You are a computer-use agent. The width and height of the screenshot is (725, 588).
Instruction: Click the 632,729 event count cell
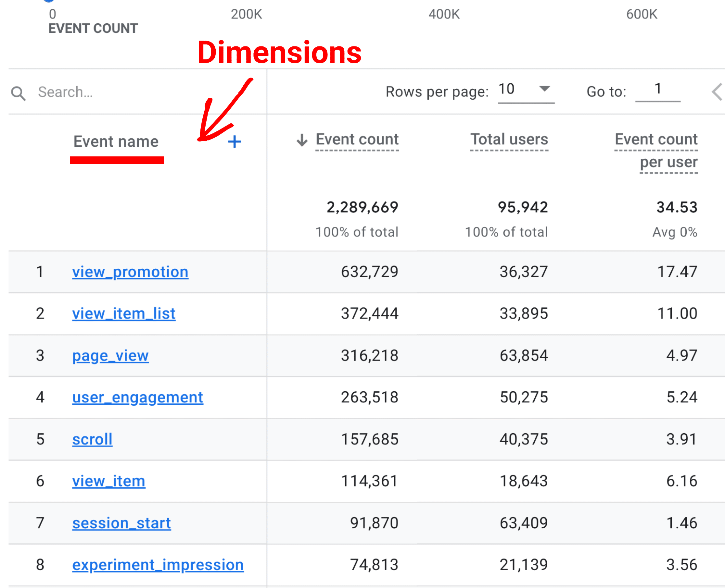point(369,272)
